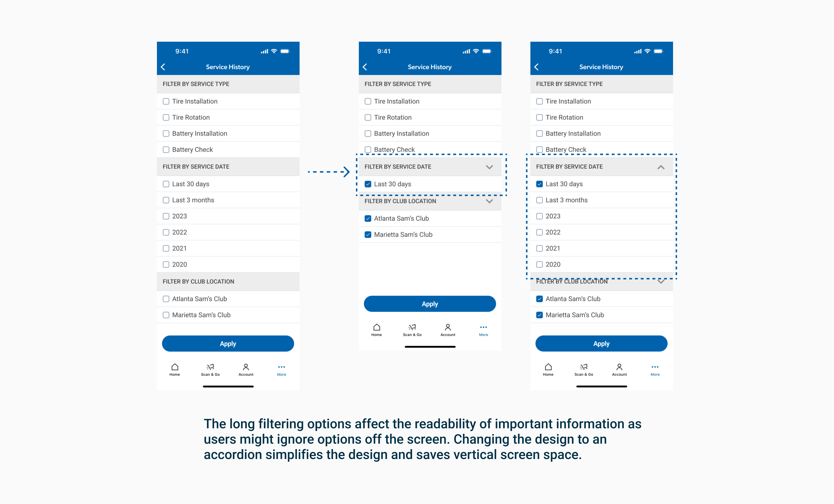Check Marietta Sam's Club on left phone
Screen dimensions: 834x504
pyautogui.click(x=166, y=315)
